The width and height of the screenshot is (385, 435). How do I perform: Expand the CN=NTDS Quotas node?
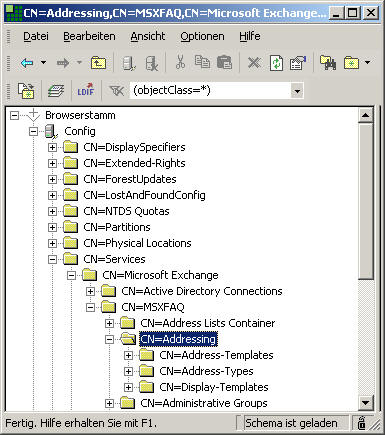[x=52, y=211]
